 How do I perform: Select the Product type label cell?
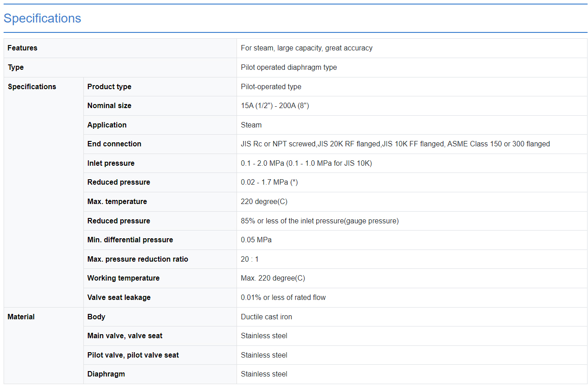109,87
